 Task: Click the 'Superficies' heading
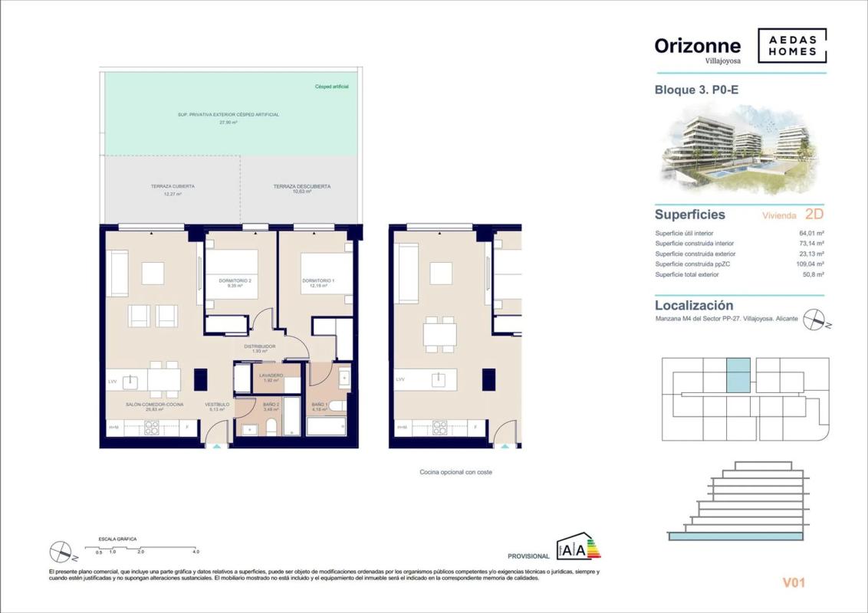[690, 215]
